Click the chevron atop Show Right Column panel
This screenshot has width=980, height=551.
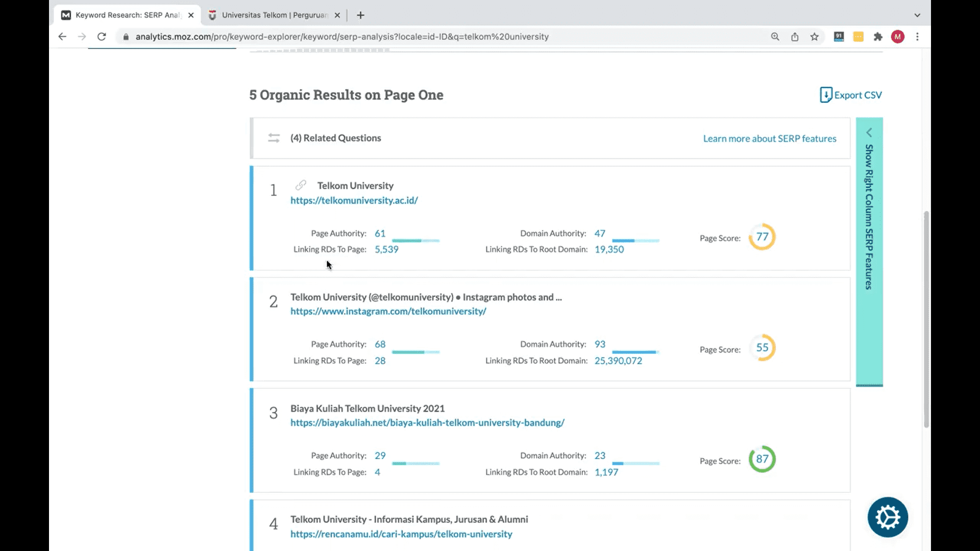point(869,133)
